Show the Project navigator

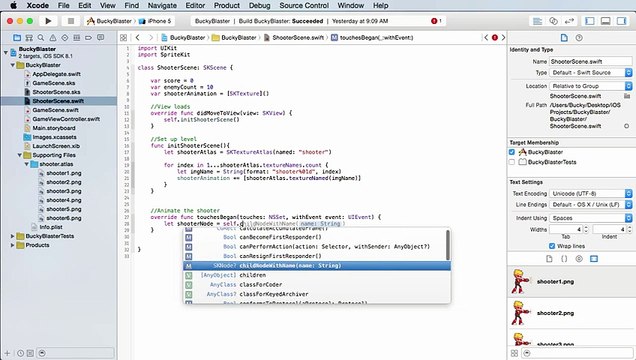click(17, 38)
